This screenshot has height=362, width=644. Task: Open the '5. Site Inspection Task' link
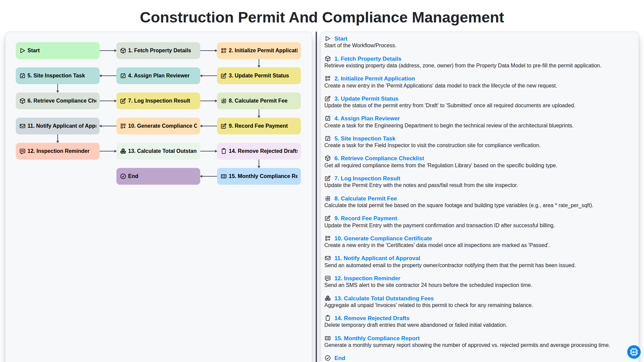(x=365, y=138)
